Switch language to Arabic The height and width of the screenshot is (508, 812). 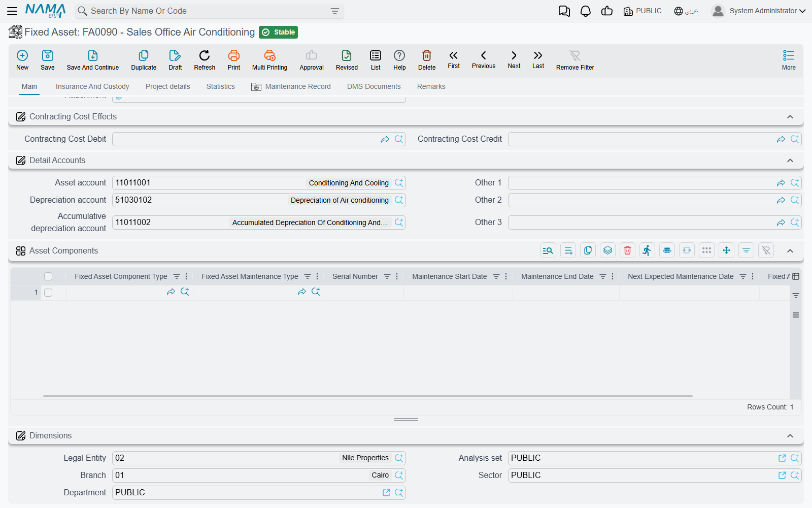(686, 11)
